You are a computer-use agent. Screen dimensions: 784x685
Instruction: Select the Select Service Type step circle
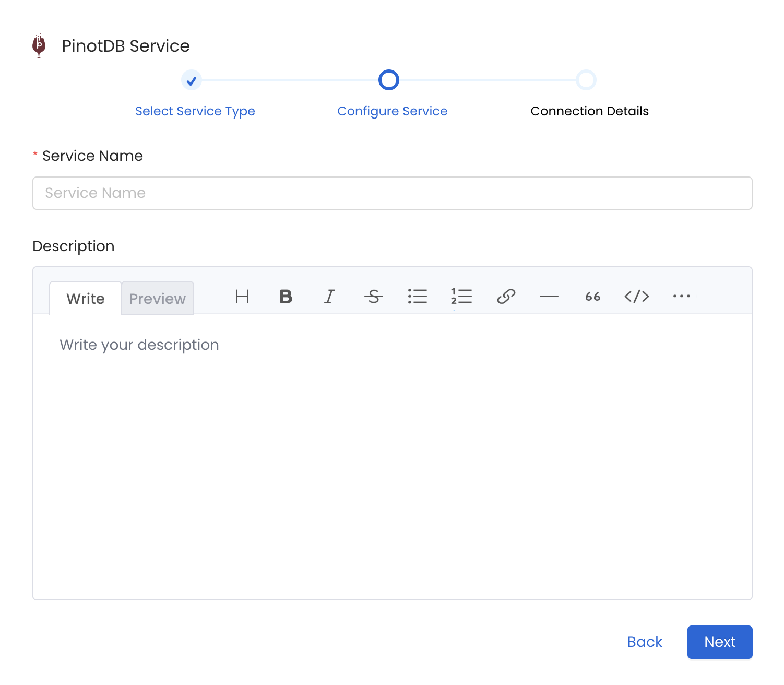click(192, 80)
